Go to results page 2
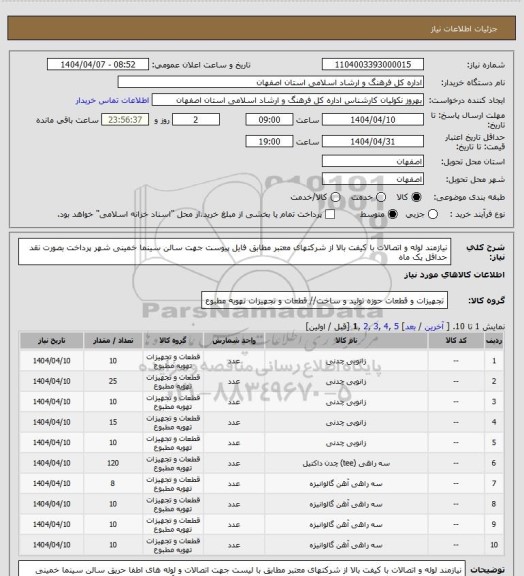Image resolution: width=524 pixels, height=576 pixels. tap(365, 327)
